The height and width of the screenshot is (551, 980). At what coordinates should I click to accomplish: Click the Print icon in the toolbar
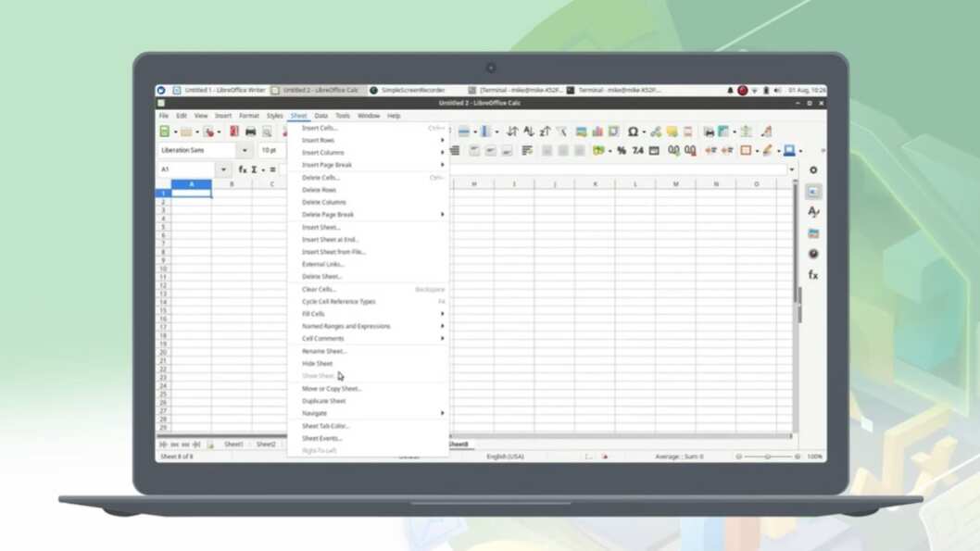point(250,132)
